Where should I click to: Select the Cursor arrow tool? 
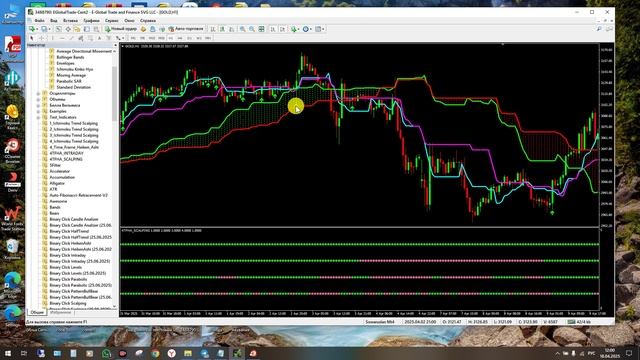[x=32, y=38]
